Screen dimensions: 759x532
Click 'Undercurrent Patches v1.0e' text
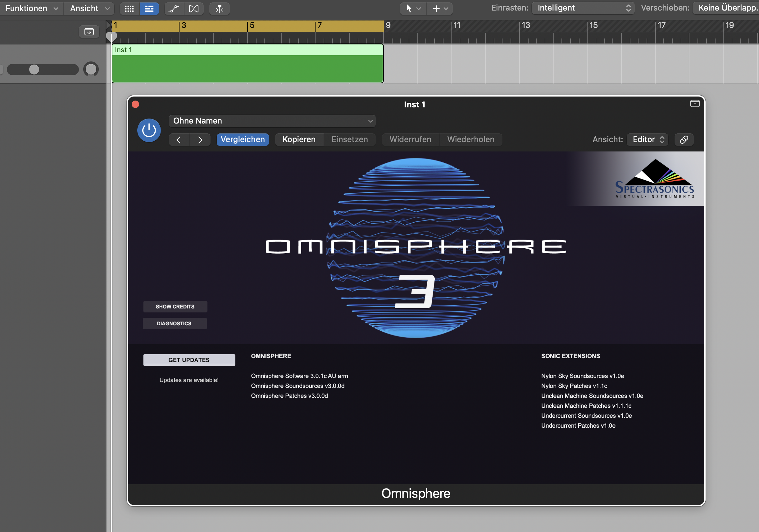579,426
